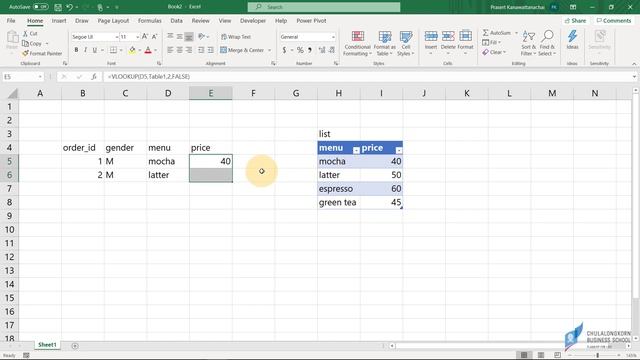The width and height of the screenshot is (640, 360).
Task: Collapse the ribbon
Action: (634, 64)
